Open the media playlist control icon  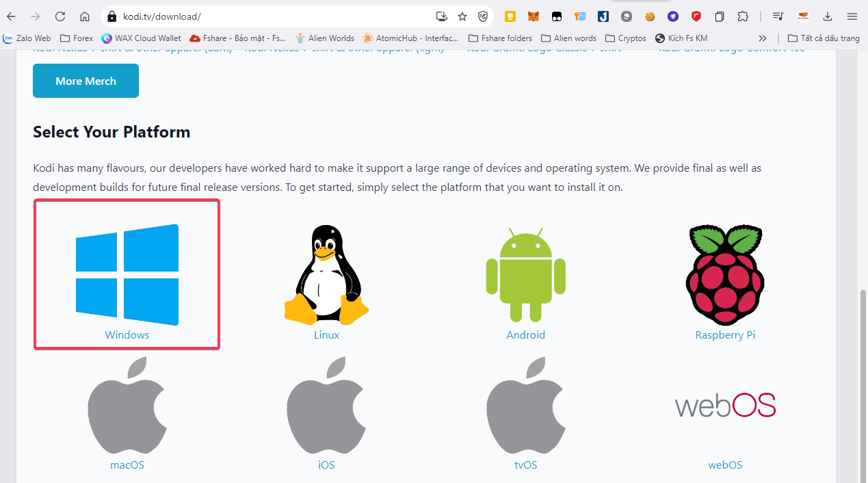tap(778, 16)
